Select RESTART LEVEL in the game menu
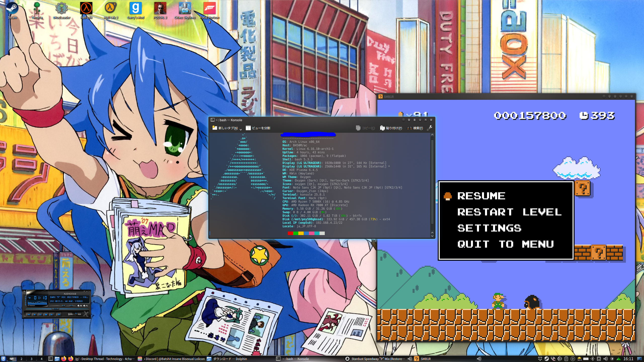 pos(509,212)
